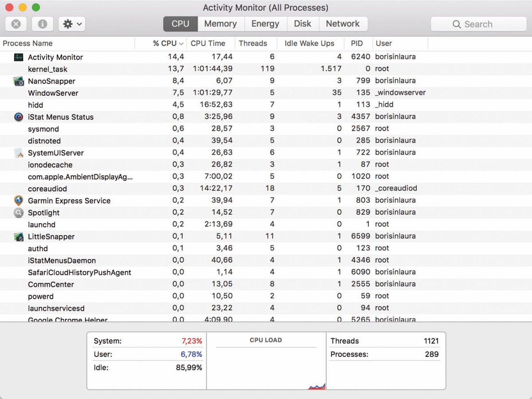Viewport: 532px width, 399px height.
Task: Click the NanoSnapper app icon
Action: (x=18, y=81)
